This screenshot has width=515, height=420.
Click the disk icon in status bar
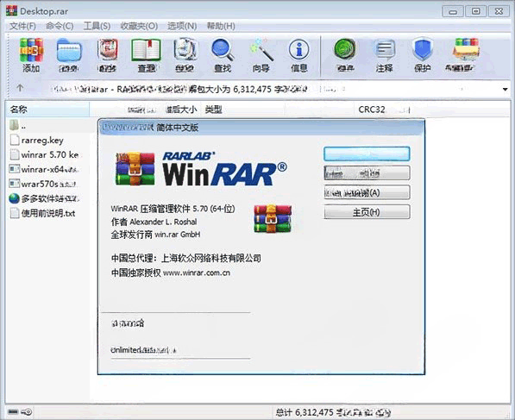click(x=13, y=411)
